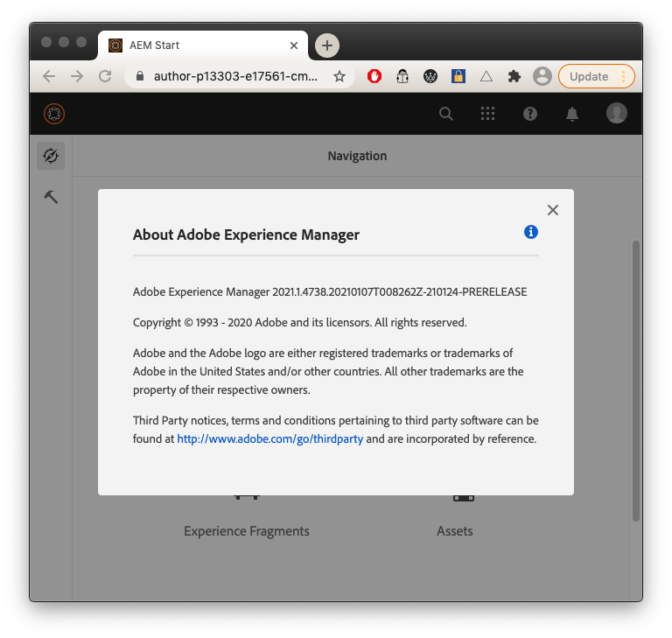
Task: Click the page vertical scrollbar
Action: [x=636, y=381]
